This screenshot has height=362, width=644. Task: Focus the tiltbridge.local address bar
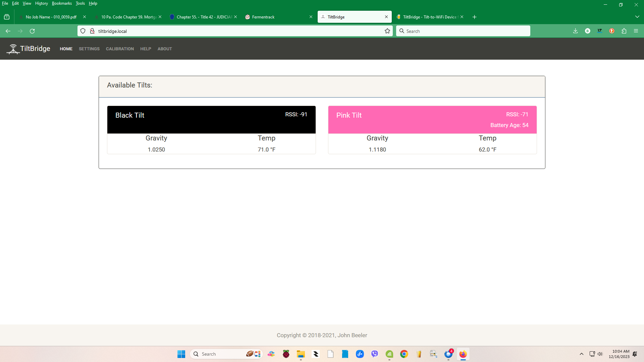(x=235, y=31)
